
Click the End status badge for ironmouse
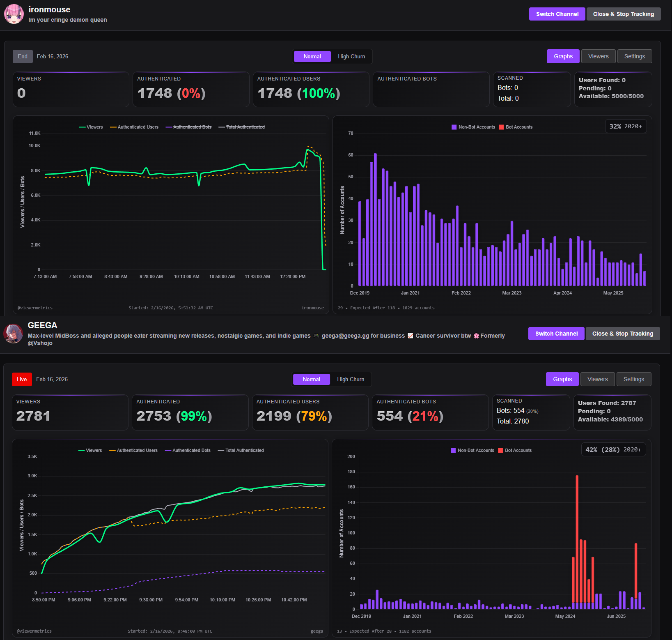pos(23,56)
